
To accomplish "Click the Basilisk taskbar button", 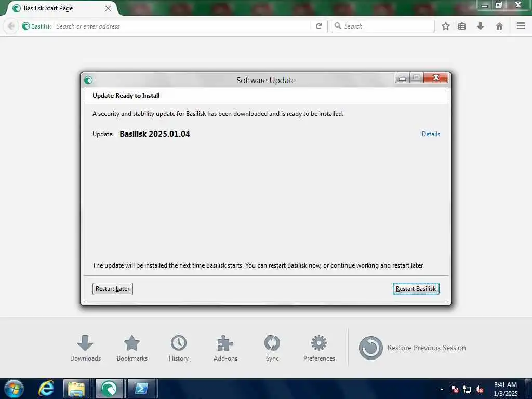I will click(109, 389).
